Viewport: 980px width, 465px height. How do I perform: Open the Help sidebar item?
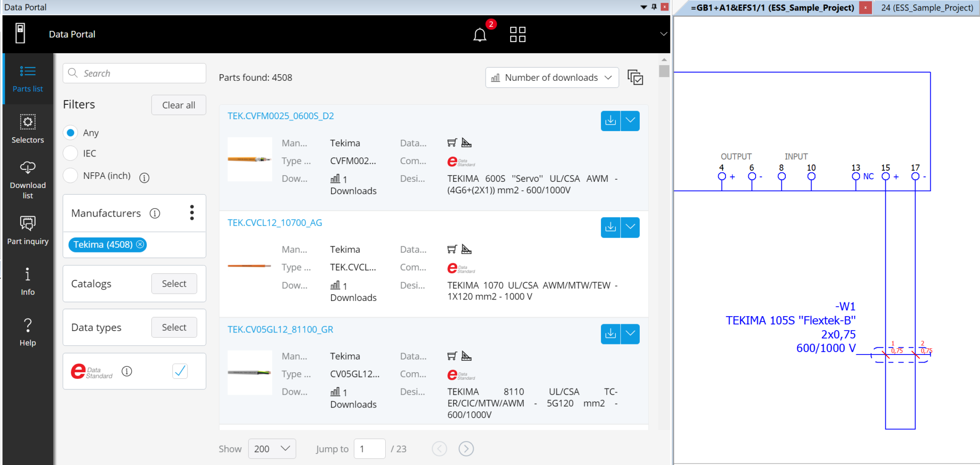click(28, 332)
